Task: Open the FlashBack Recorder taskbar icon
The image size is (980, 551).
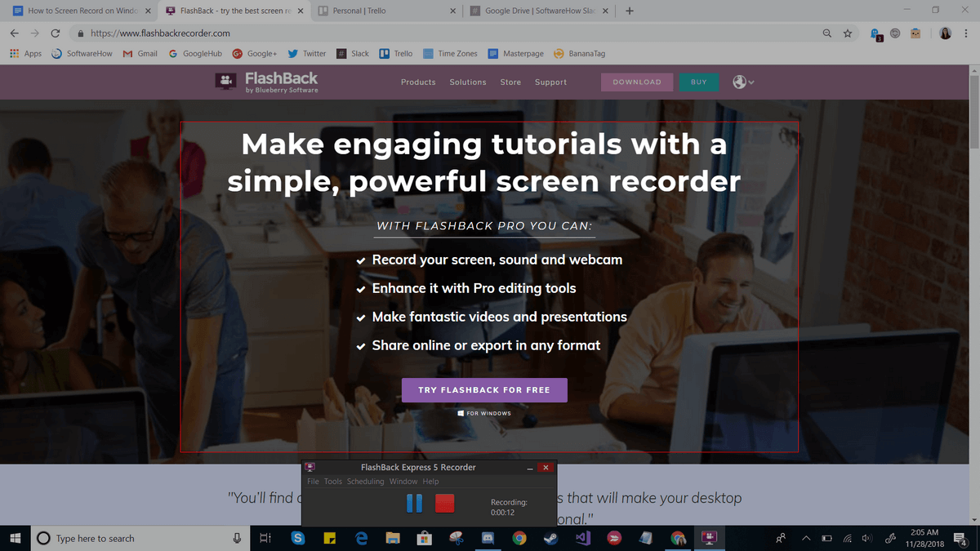Action: [710, 538]
